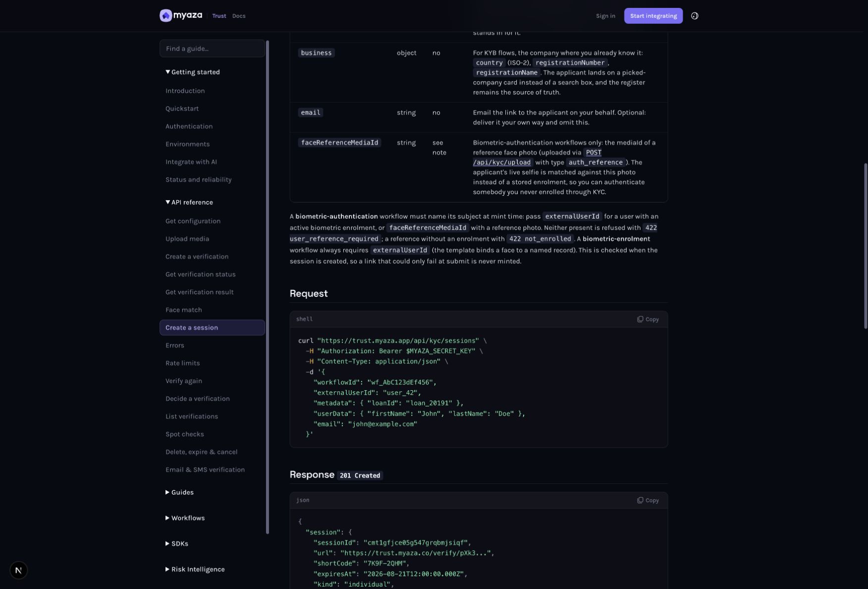Open Get configuration reference
The image size is (868, 589).
pos(193,221)
